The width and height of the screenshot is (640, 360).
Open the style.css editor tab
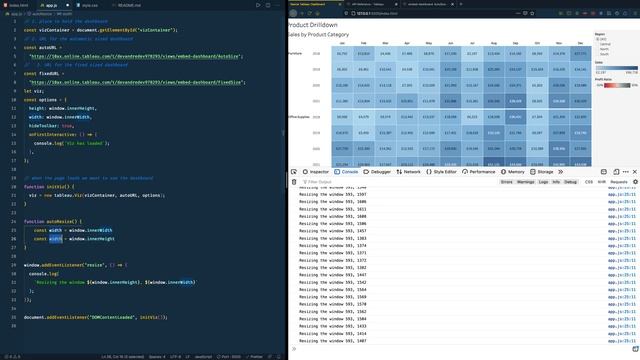pos(87,5)
